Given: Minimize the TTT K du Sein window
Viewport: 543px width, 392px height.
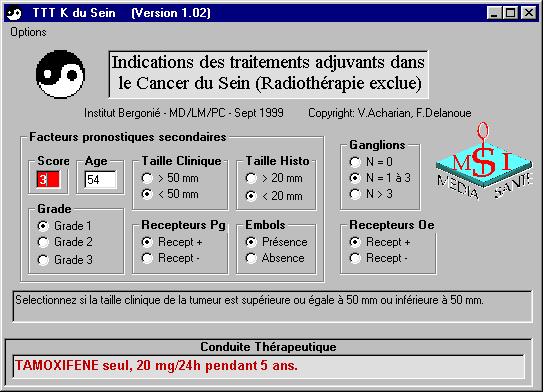Looking at the screenshot, I should 494,13.
